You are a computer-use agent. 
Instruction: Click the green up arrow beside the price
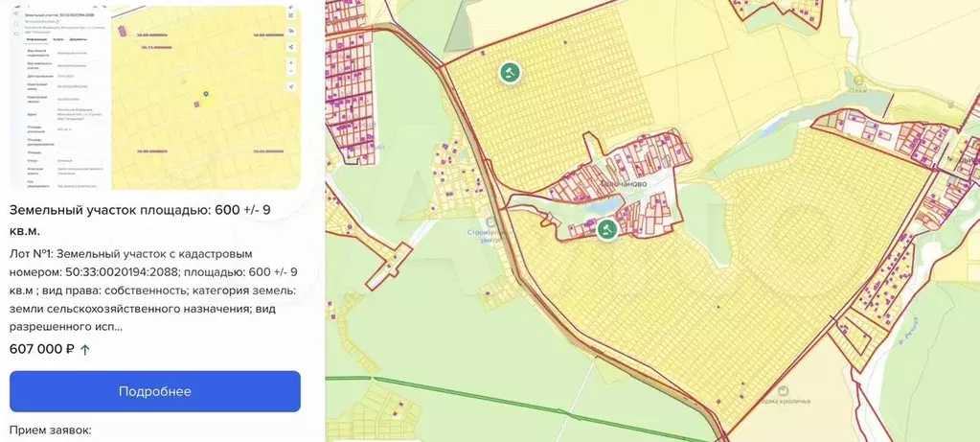coord(85,349)
